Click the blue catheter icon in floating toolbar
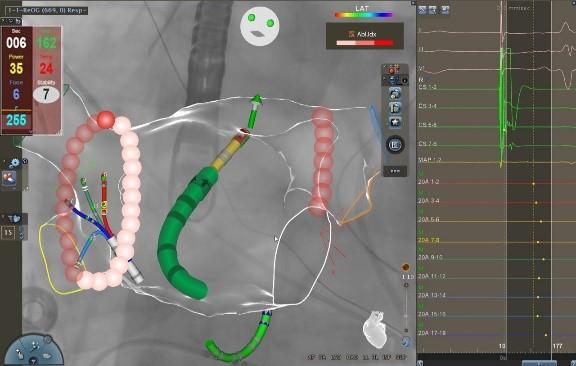The image size is (576, 366). (x=392, y=80)
